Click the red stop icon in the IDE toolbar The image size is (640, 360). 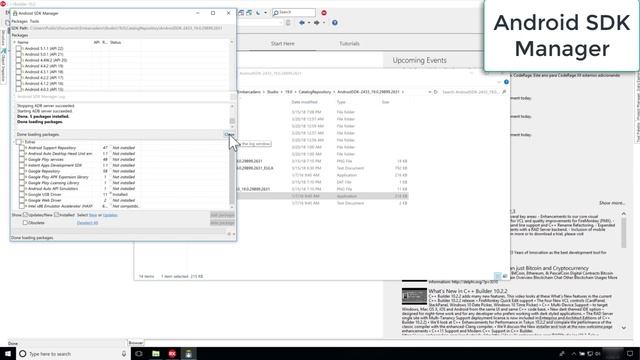[x=324, y=13]
